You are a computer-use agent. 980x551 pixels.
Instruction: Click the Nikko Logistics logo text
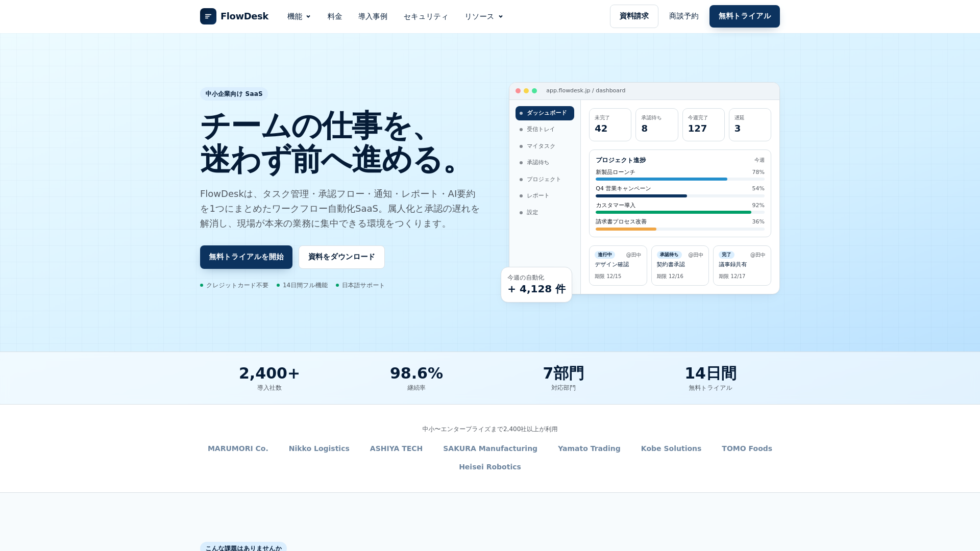pyautogui.click(x=319, y=448)
